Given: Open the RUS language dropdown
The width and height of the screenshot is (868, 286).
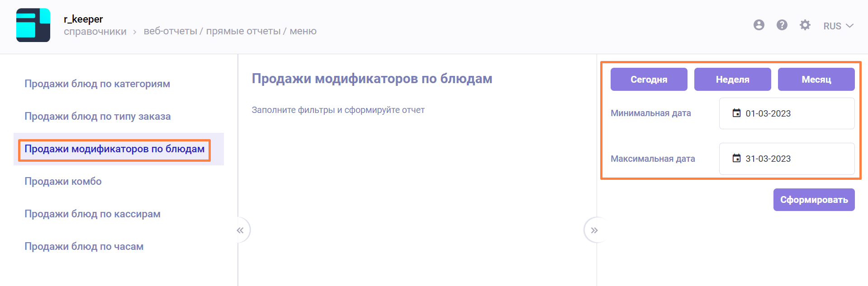Looking at the screenshot, I should point(838,26).
